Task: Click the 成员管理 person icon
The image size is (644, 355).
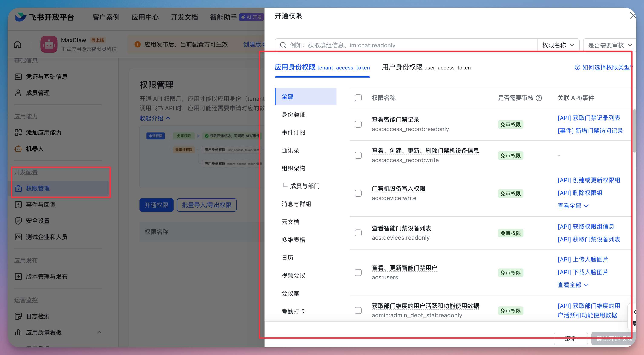Action: pos(18,93)
